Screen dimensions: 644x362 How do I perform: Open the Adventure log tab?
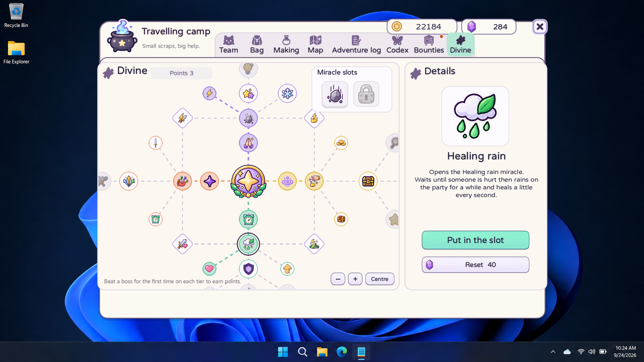tap(356, 45)
